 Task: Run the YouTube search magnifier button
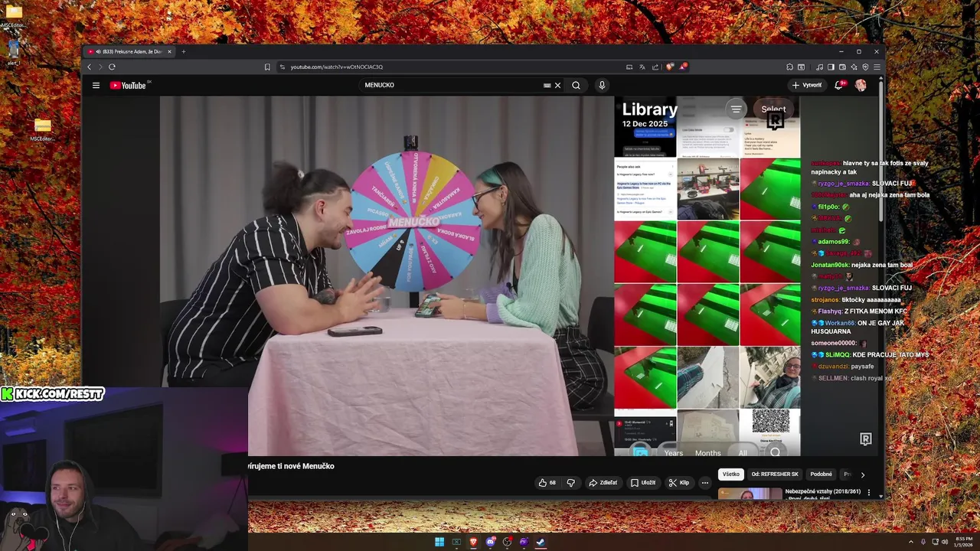pyautogui.click(x=576, y=85)
